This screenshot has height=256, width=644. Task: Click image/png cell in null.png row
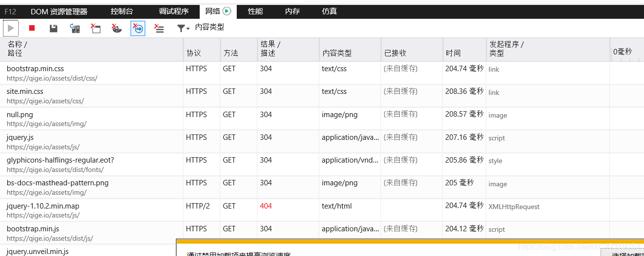tap(340, 114)
